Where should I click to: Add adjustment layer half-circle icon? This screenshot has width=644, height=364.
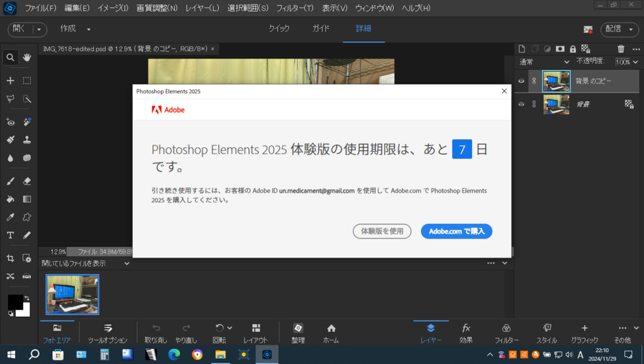[547, 49]
